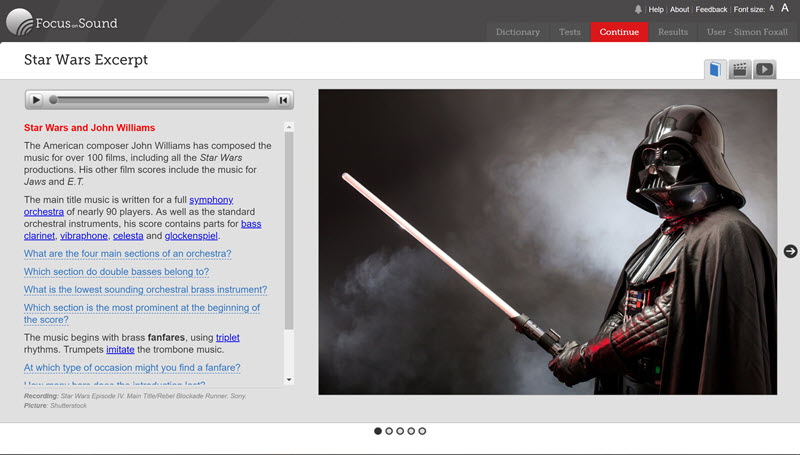This screenshot has height=455, width=800.
Task: Open the About link
Action: pyautogui.click(x=679, y=9)
